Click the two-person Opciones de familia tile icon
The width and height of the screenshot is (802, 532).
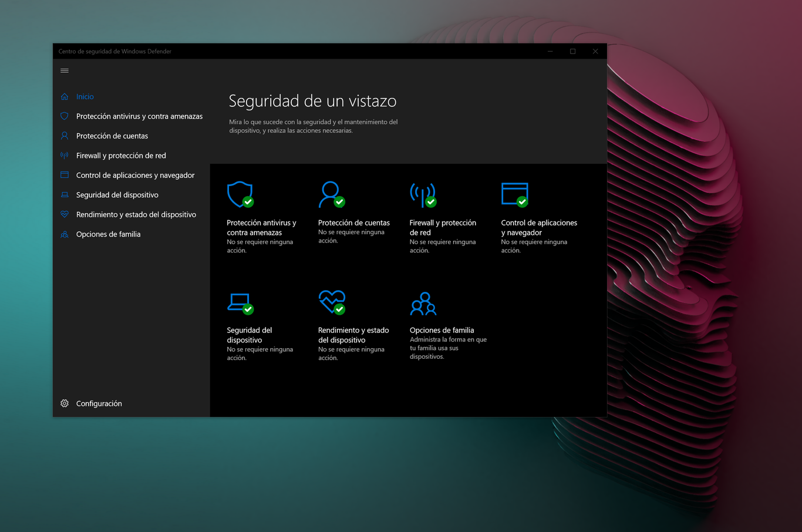point(423,302)
